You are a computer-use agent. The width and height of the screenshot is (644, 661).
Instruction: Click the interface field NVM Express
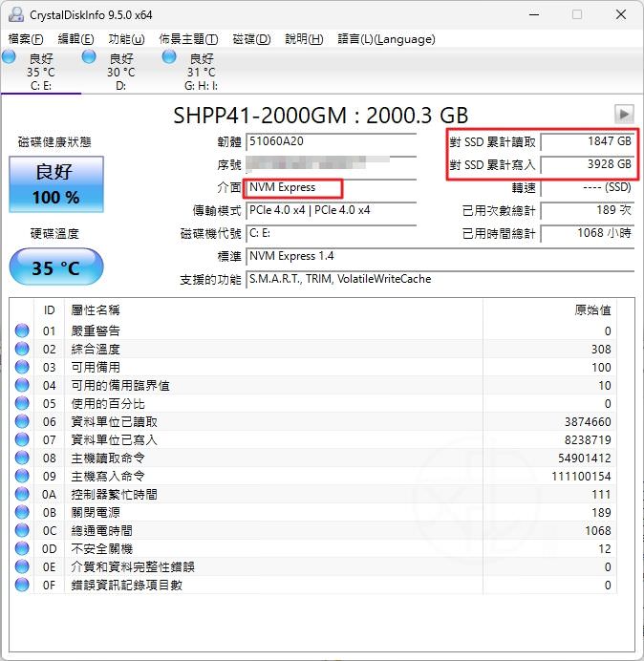point(331,187)
